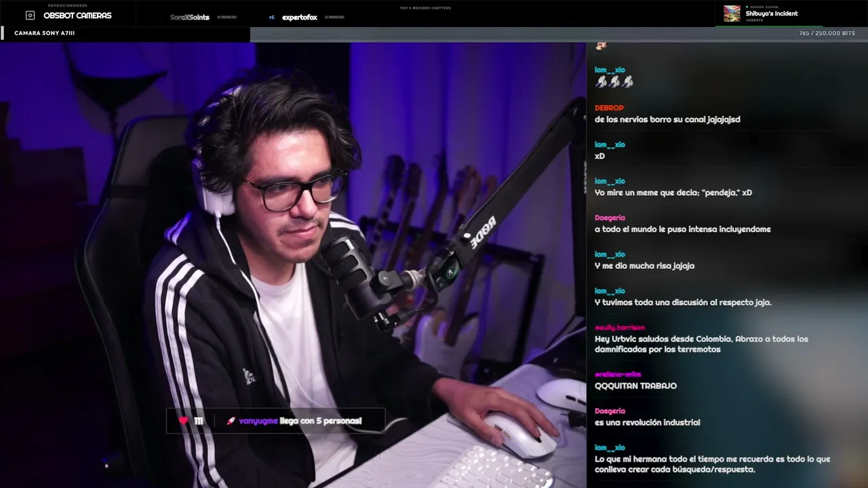Click the SoraXSaints top chatter name
The width and height of the screenshot is (868, 488).
pos(190,17)
